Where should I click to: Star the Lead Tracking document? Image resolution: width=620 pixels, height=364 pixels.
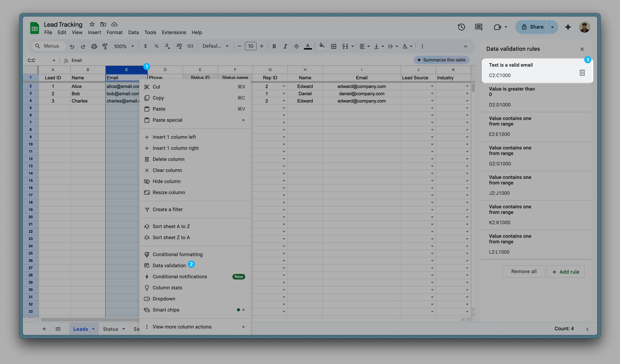pos(92,24)
